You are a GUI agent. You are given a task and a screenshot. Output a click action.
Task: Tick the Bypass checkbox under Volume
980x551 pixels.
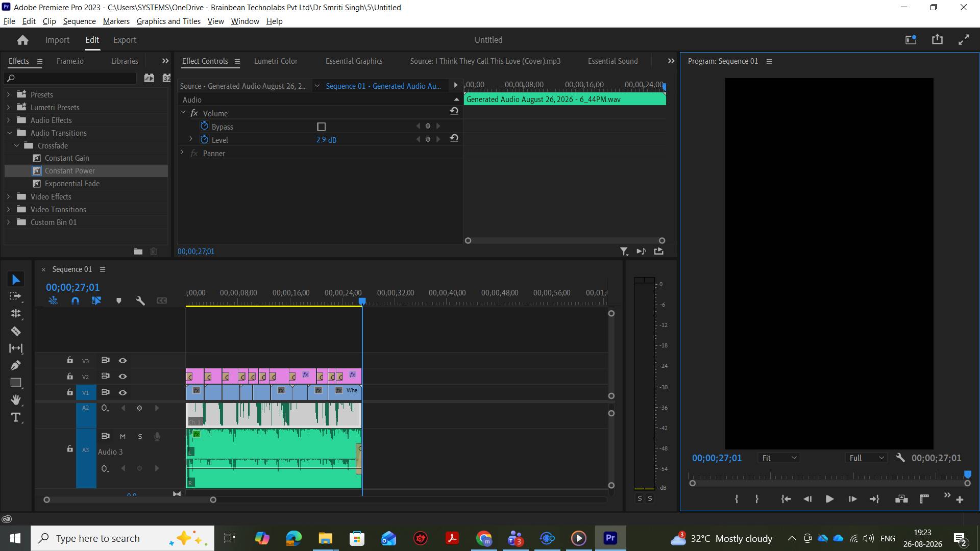(x=321, y=127)
